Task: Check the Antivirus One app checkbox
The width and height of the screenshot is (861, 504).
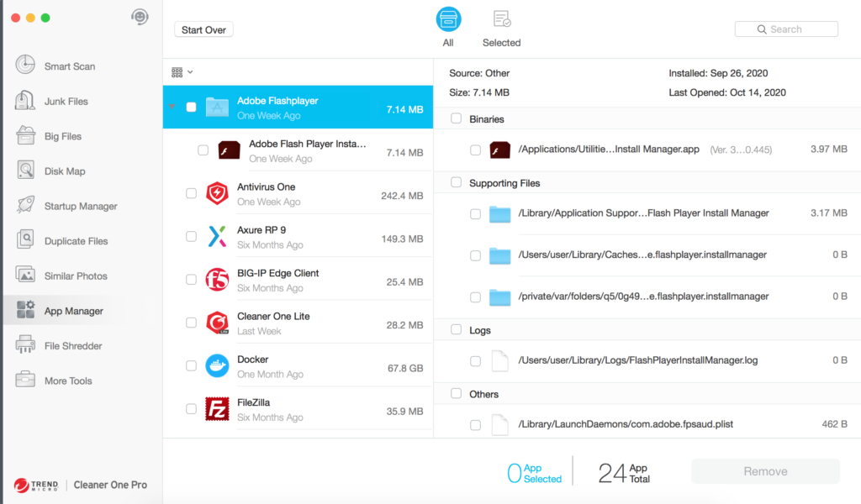Action: point(192,194)
